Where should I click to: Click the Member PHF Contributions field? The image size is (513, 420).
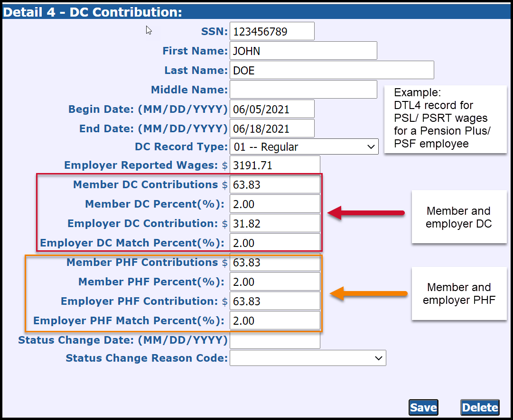coord(275,263)
